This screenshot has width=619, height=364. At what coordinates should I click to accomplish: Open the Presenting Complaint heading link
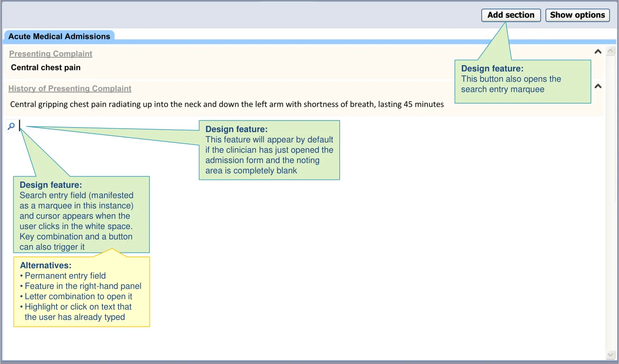[x=51, y=54]
